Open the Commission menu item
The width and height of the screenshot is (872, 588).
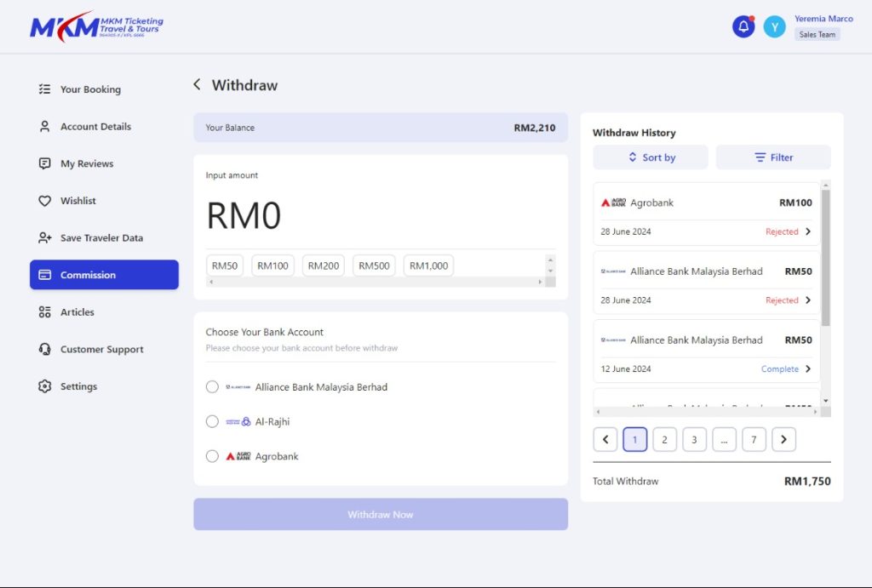click(104, 275)
